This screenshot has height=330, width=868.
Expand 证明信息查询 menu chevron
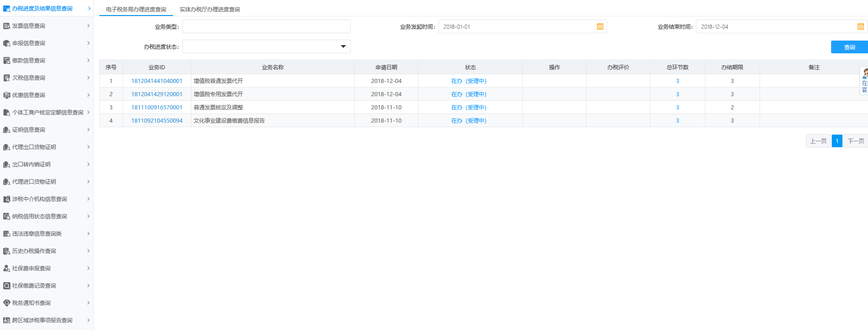point(88,129)
